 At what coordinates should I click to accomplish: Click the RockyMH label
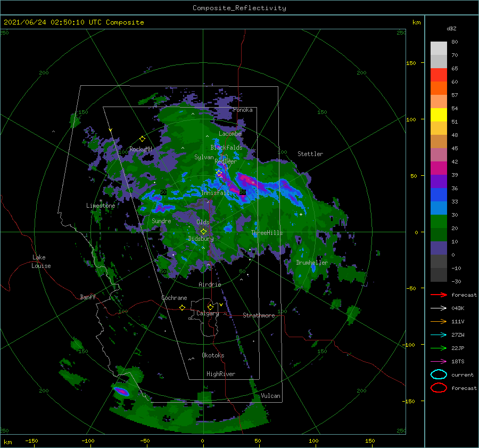(141, 149)
